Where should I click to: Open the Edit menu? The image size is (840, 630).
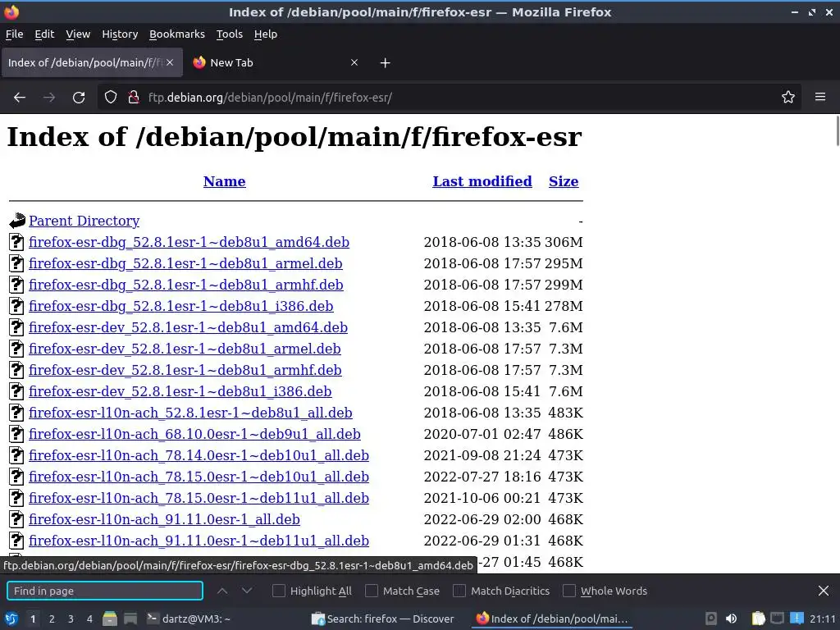[x=44, y=34]
